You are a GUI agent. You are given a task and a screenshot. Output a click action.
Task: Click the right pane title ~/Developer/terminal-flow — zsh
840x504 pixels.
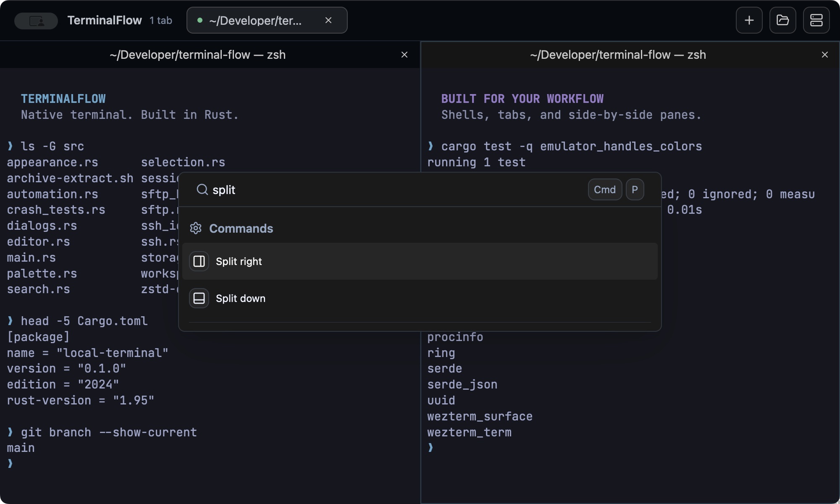(x=618, y=55)
